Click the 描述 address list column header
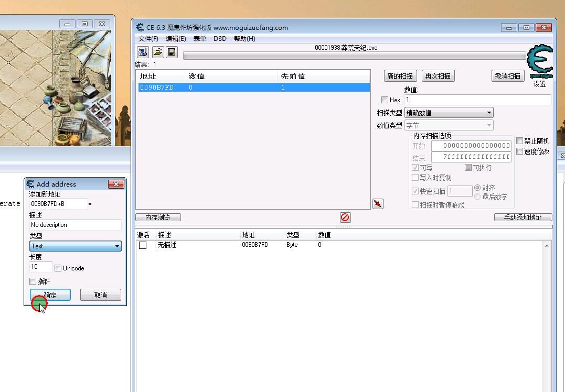565x392 pixels. click(x=164, y=235)
